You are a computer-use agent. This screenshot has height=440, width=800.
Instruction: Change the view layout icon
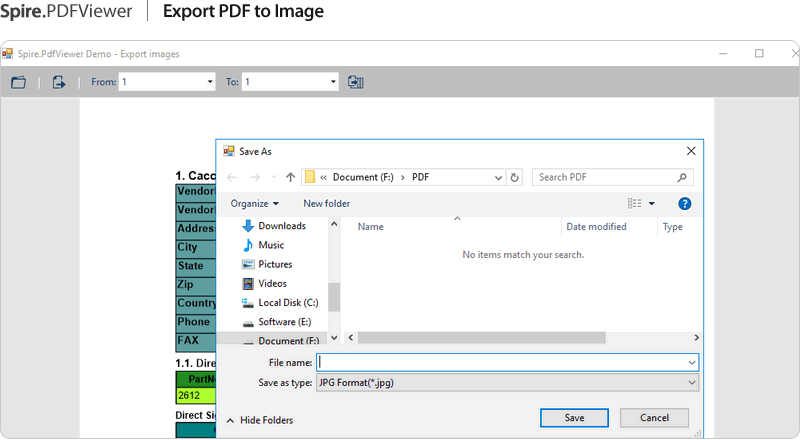click(634, 204)
